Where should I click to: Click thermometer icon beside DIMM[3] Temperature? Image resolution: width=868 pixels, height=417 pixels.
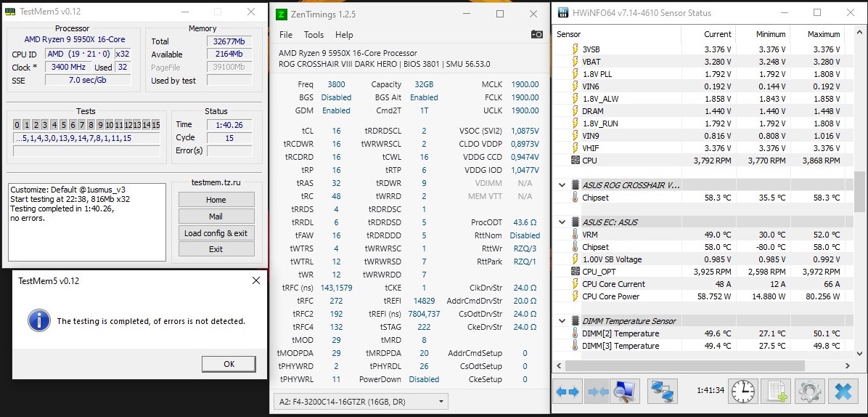(x=576, y=346)
